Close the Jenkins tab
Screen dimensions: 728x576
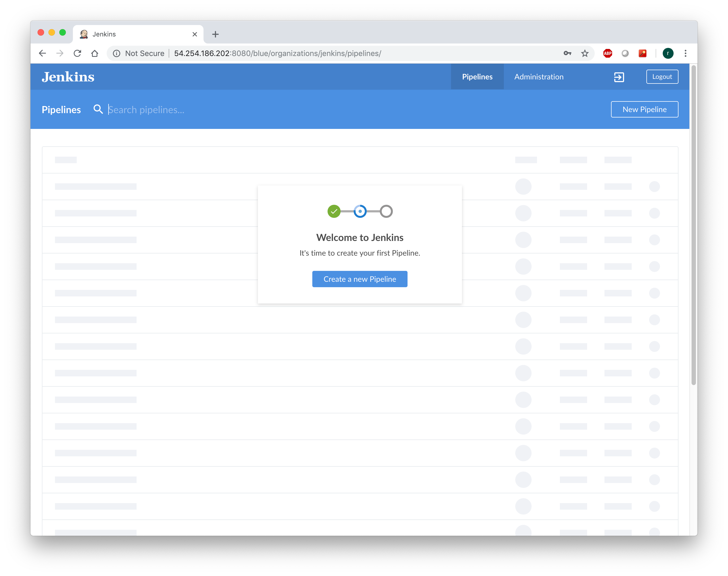pyautogui.click(x=195, y=34)
